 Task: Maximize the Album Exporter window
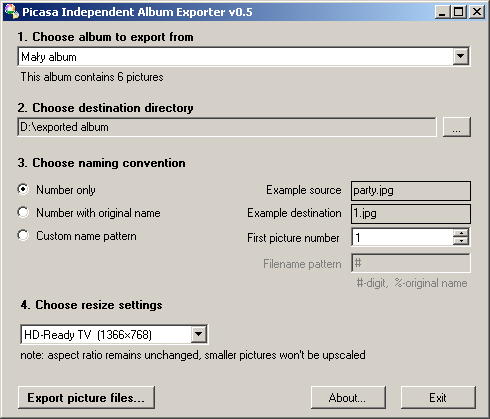[459, 12]
